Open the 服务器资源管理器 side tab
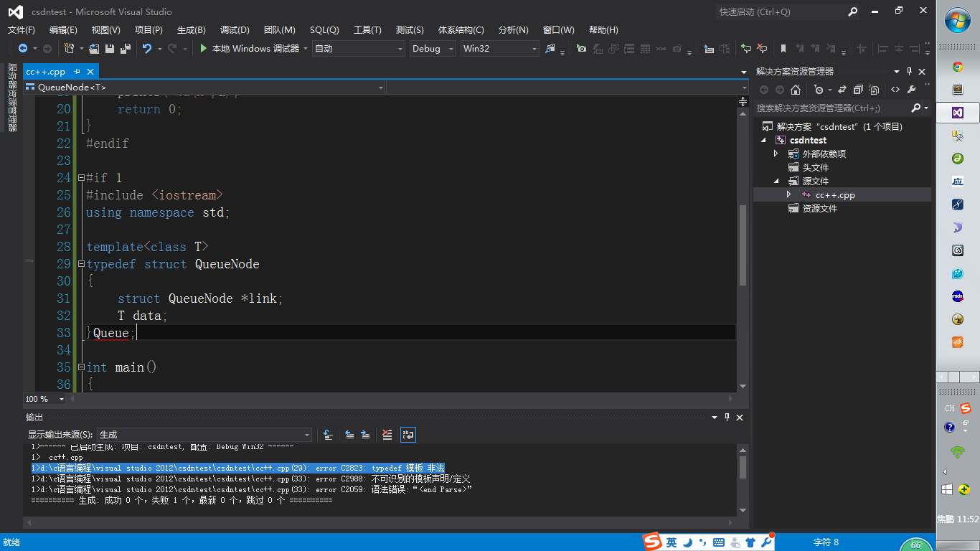The width and height of the screenshot is (980, 551). (12, 97)
